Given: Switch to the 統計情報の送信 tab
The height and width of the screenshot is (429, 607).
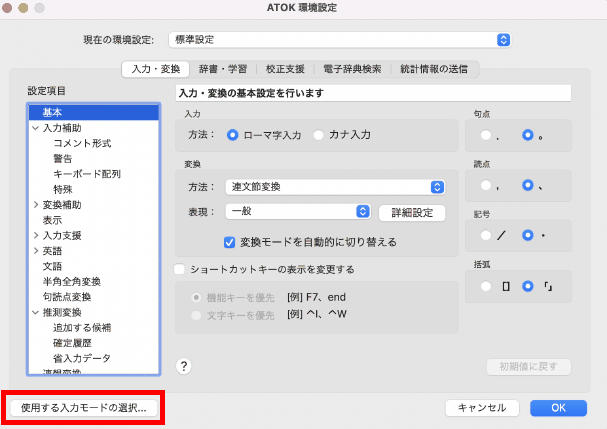Looking at the screenshot, I should tap(434, 69).
